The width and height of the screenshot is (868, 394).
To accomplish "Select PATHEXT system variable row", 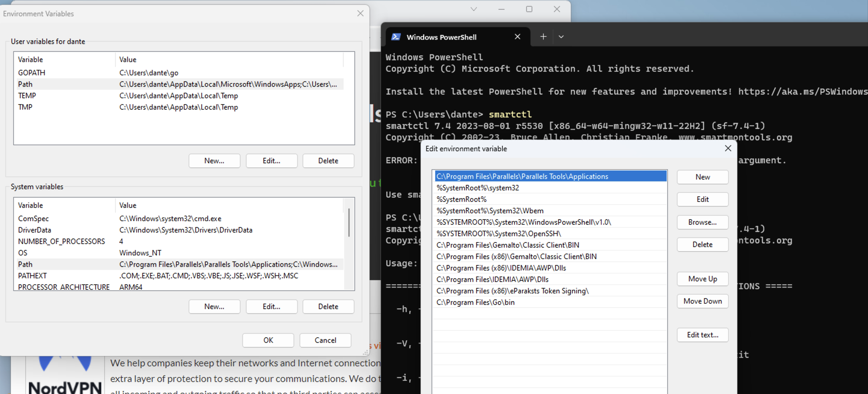I will tap(180, 275).
